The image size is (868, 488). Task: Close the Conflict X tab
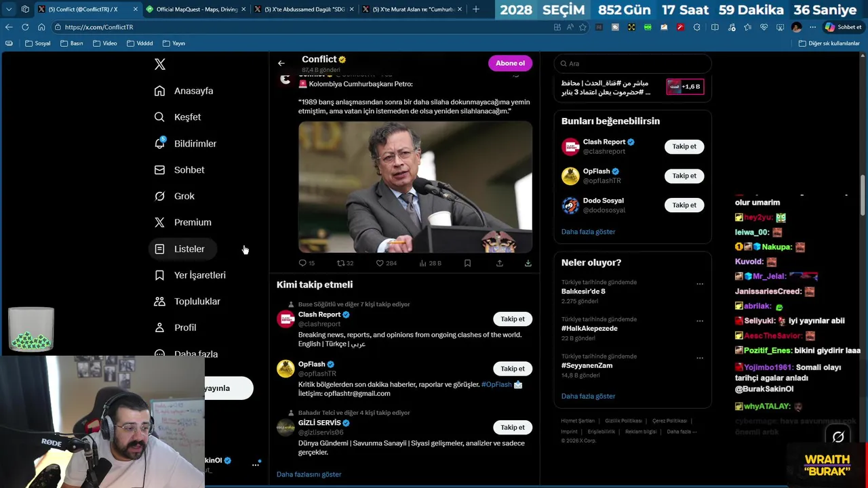pos(136,9)
